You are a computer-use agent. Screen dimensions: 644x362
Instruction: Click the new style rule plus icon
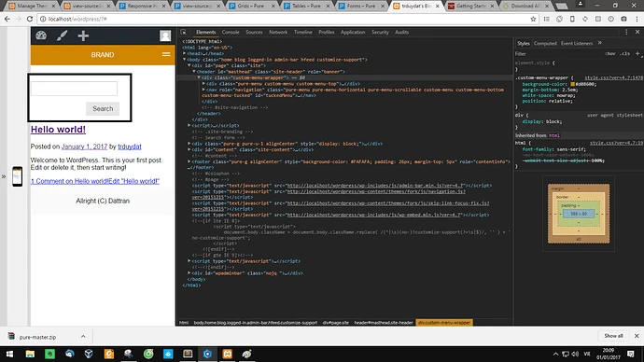click(637, 53)
